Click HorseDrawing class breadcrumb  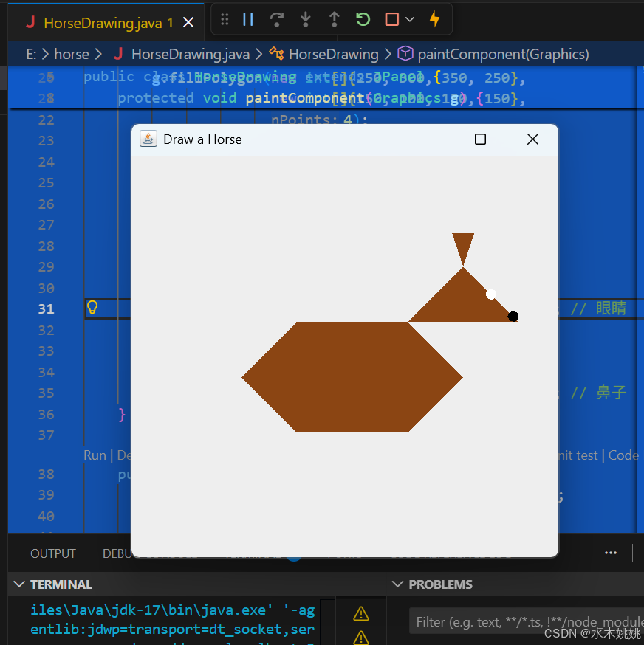pos(334,55)
